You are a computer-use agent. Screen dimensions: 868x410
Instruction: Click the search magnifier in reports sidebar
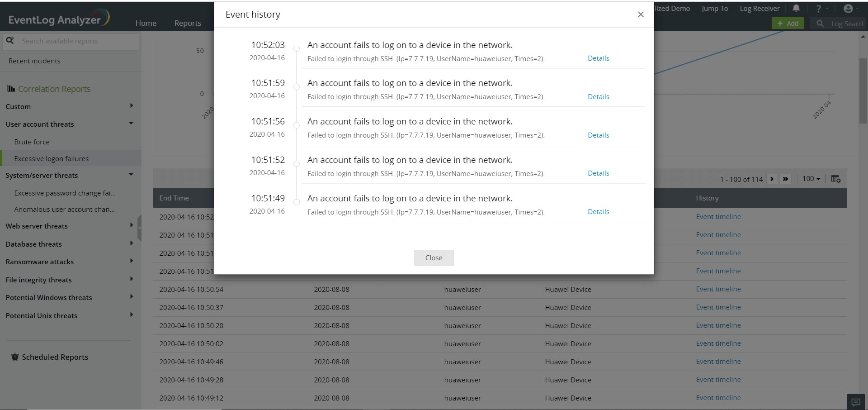click(10, 41)
